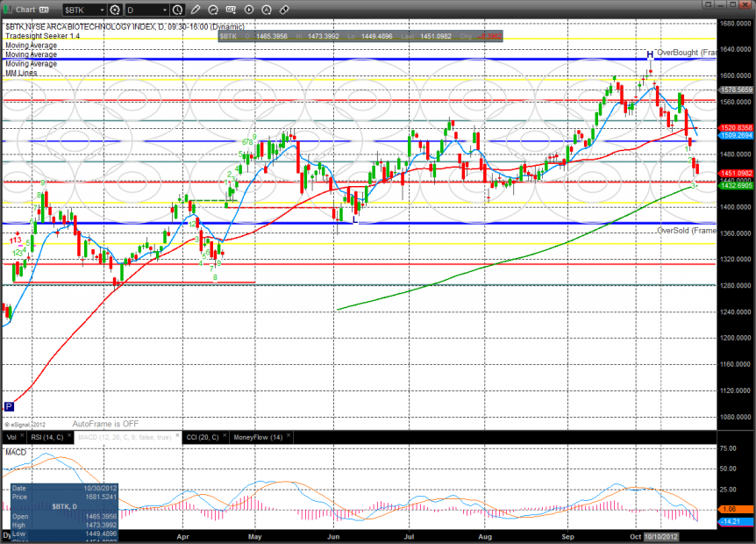Switch to the CCI (20, C) tab
Image resolution: width=756 pixels, height=544 pixels.
[203, 437]
